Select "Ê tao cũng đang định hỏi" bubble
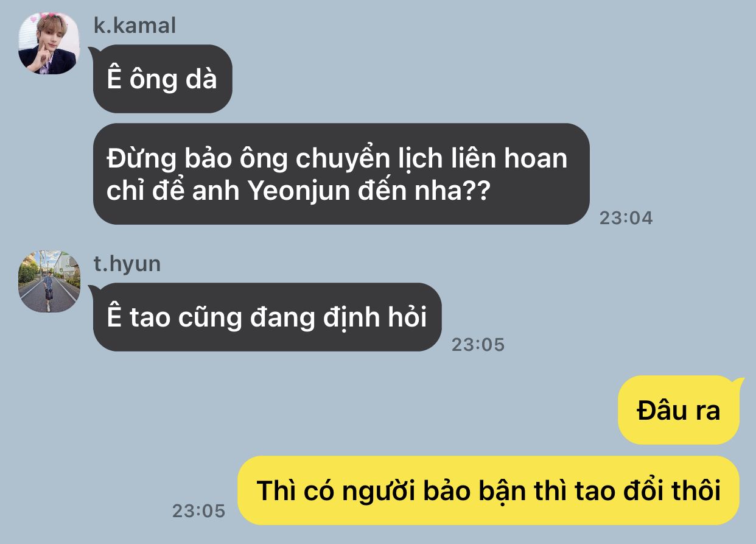The height and width of the screenshot is (544, 756). coord(267,317)
